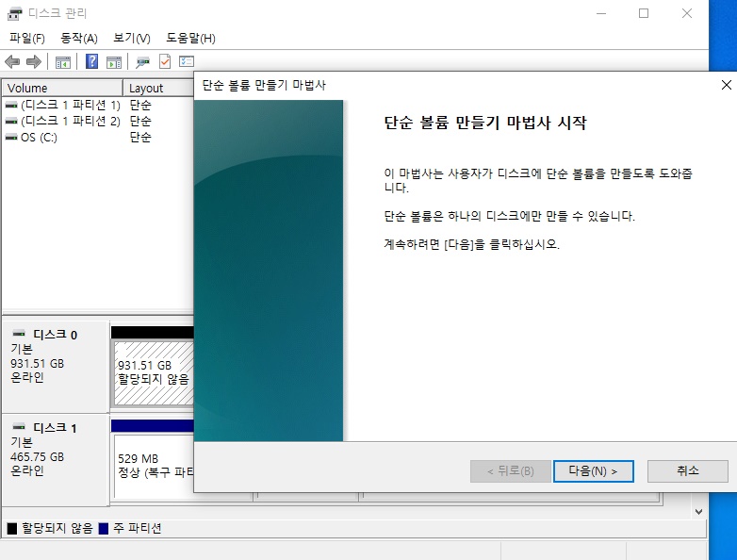Click black 할당되지 않음 legend swatch

tap(11, 529)
